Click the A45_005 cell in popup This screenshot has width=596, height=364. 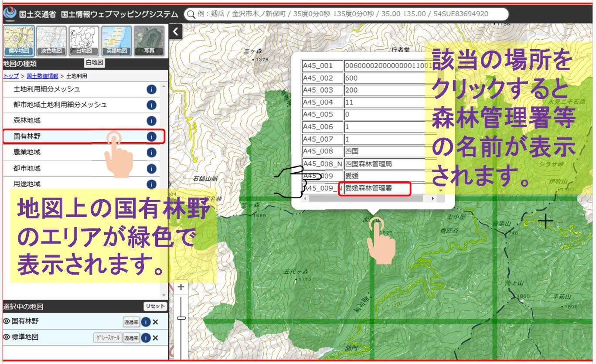[x=323, y=115]
